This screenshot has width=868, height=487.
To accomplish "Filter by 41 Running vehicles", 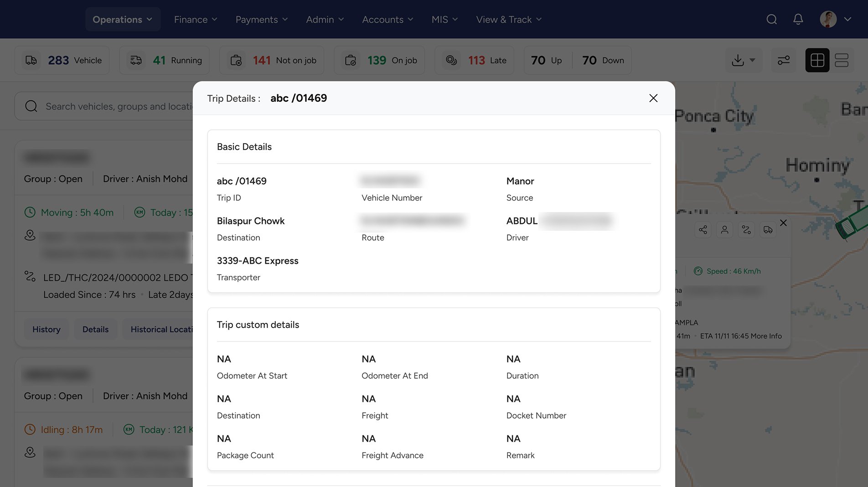I will click(165, 60).
